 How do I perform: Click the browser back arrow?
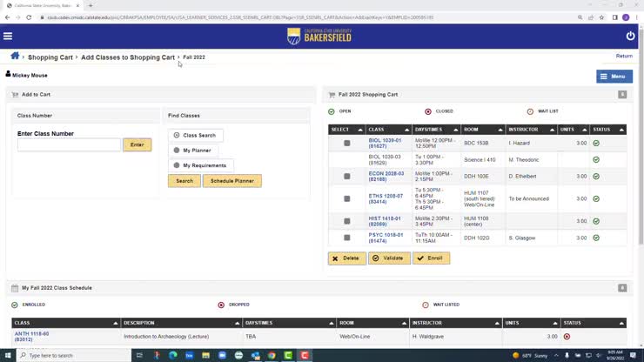(x=7, y=17)
